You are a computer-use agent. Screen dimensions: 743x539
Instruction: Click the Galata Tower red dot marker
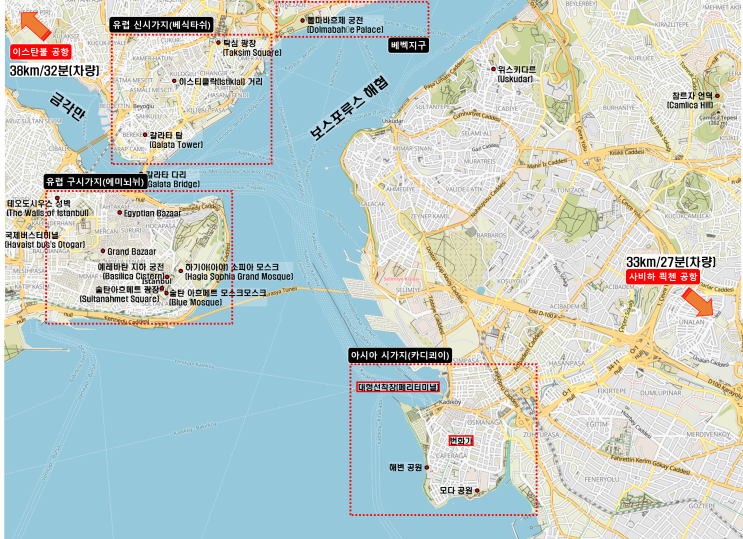click(145, 135)
